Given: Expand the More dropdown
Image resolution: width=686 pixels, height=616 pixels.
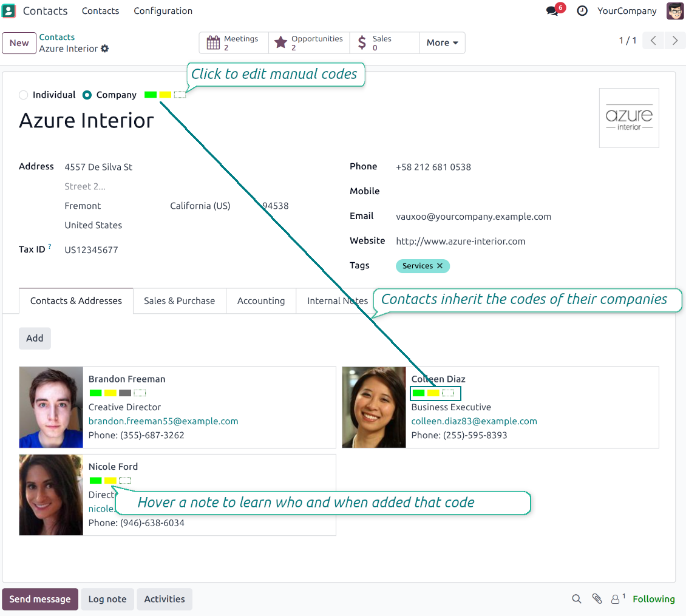Looking at the screenshot, I should click(x=442, y=43).
